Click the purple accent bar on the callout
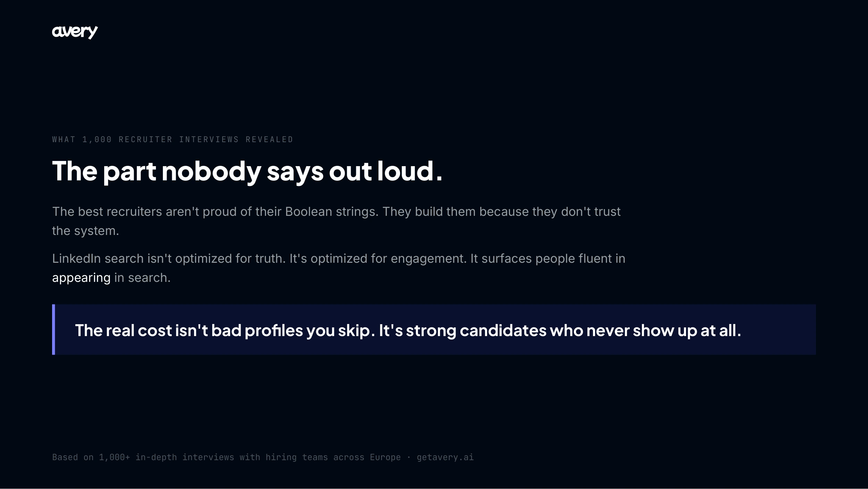The width and height of the screenshot is (868, 489). [x=53, y=329]
